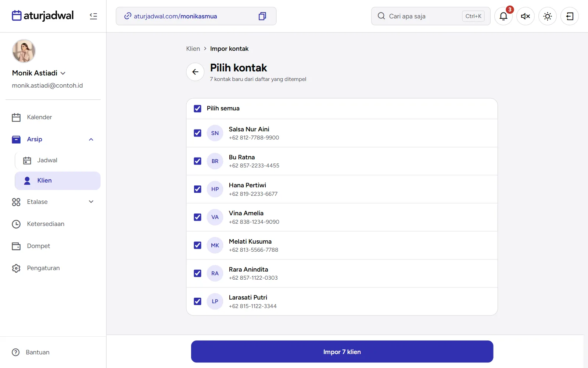The image size is (588, 368).
Task: Click Monik Astiadi's profile photo
Action: (x=24, y=51)
